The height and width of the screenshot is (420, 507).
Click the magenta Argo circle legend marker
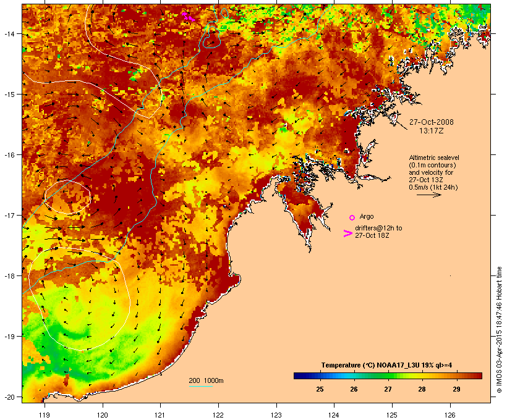(x=352, y=217)
